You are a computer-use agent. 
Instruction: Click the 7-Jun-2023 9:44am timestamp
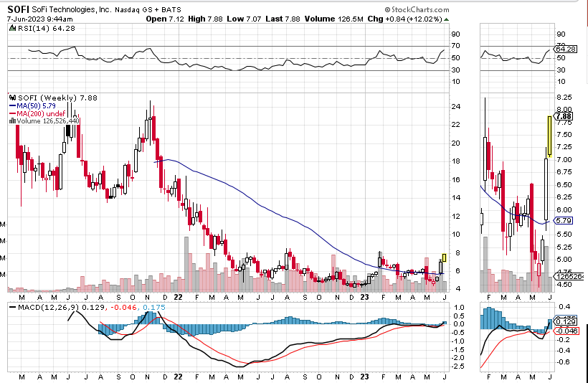[37, 19]
